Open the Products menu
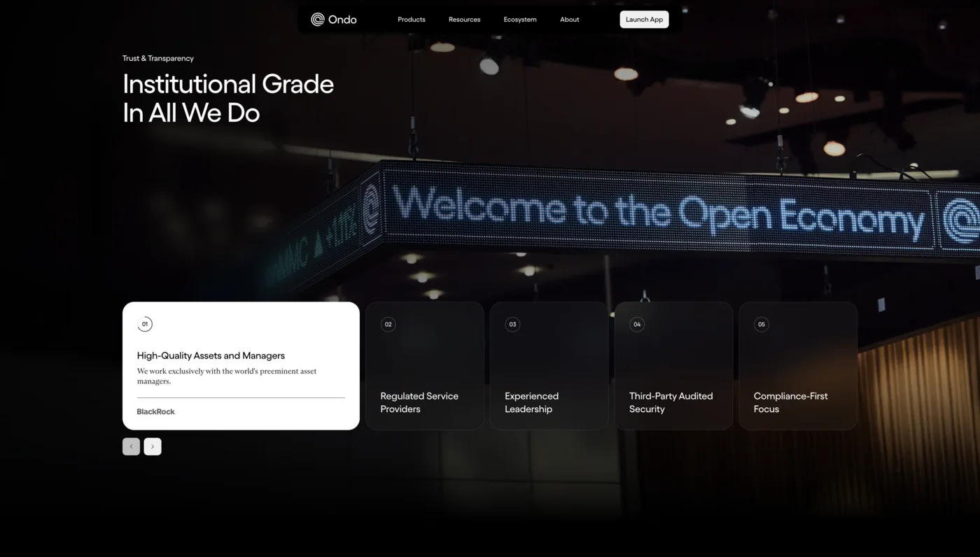The height and width of the screenshot is (557, 980). [412, 20]
